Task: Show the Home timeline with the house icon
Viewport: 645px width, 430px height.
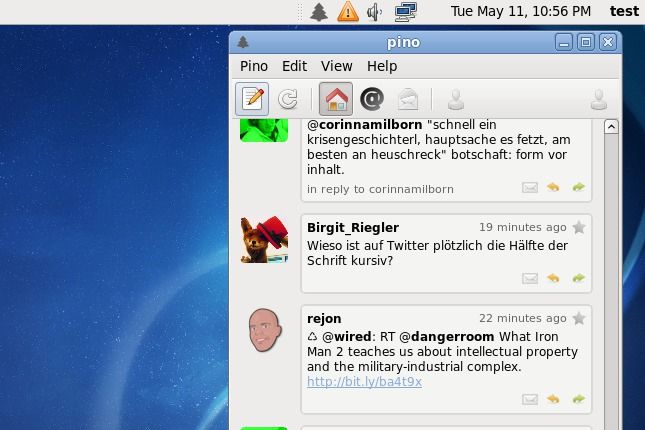Action: coord(336,99)
